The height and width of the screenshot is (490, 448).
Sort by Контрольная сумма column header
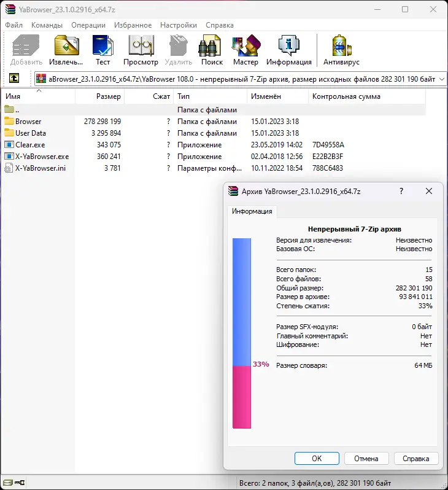[x=367, y=96]
